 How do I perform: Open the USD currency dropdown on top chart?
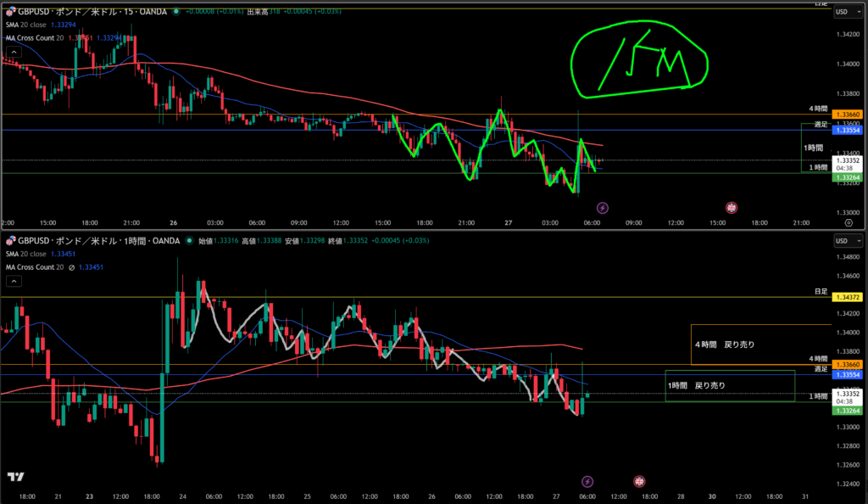(844, 12)
